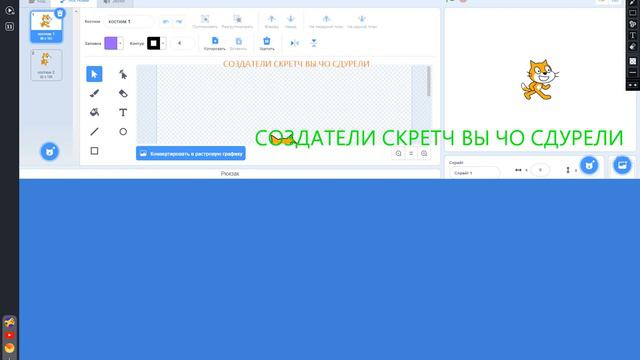Screen dimensions: 640x360
Task: Select the Line tool
Action: (94, 131)
